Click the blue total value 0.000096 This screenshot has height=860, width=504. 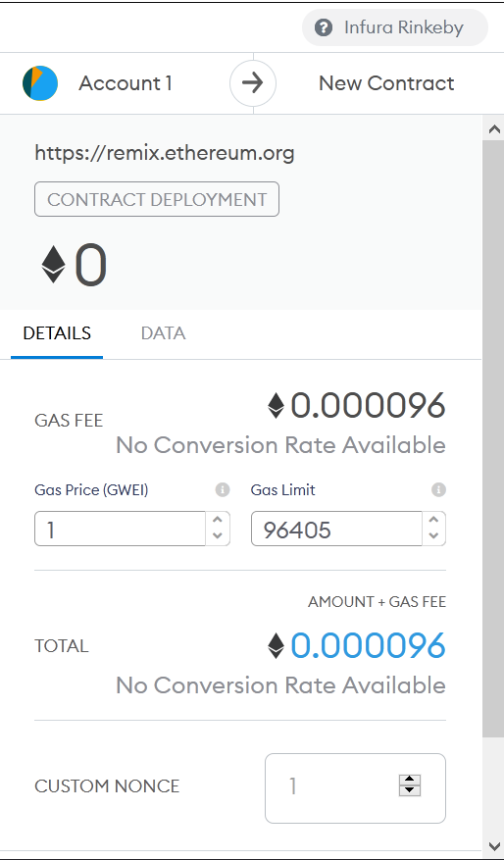pos(368,645)
